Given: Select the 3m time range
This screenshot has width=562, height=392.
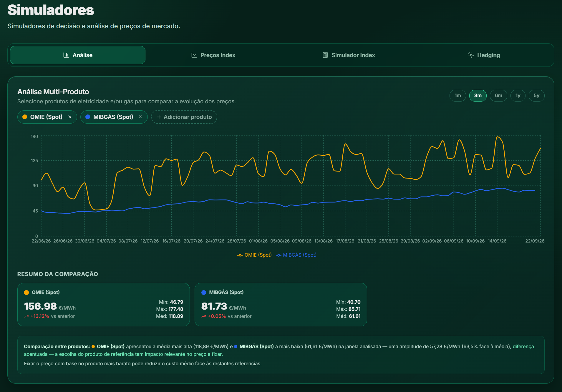Looking at the screenshot, I should coord(478,96).
